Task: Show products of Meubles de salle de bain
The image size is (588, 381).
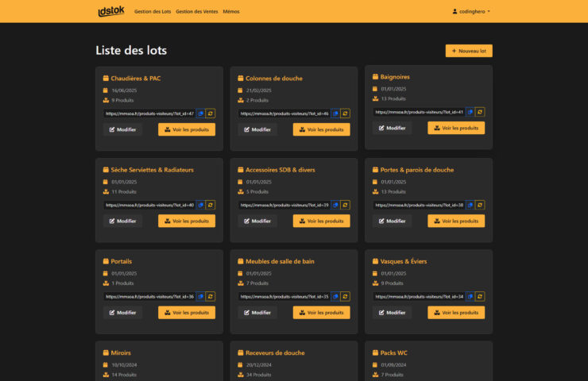Action: [321, 313]
